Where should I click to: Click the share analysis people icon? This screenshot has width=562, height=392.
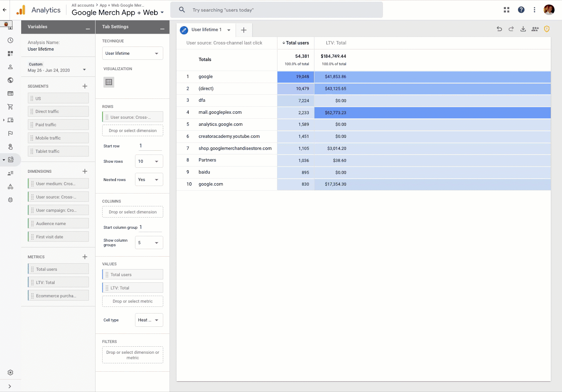(535, 29)
